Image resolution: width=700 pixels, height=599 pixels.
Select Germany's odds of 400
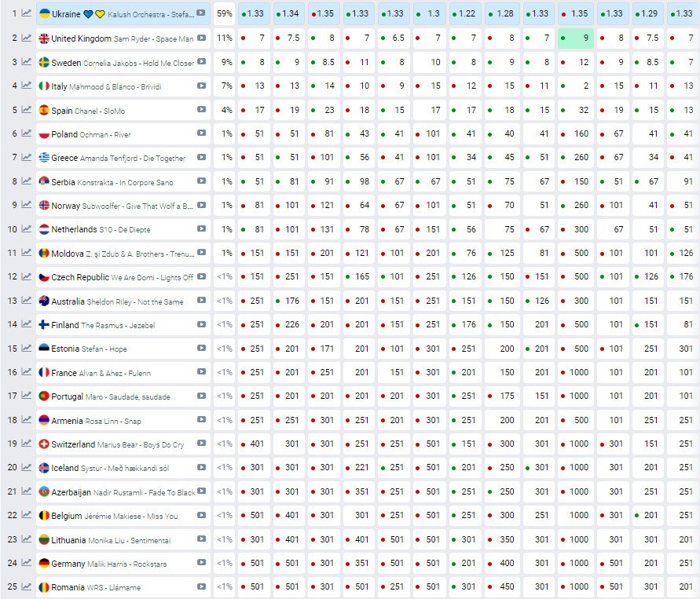point(502,563)
